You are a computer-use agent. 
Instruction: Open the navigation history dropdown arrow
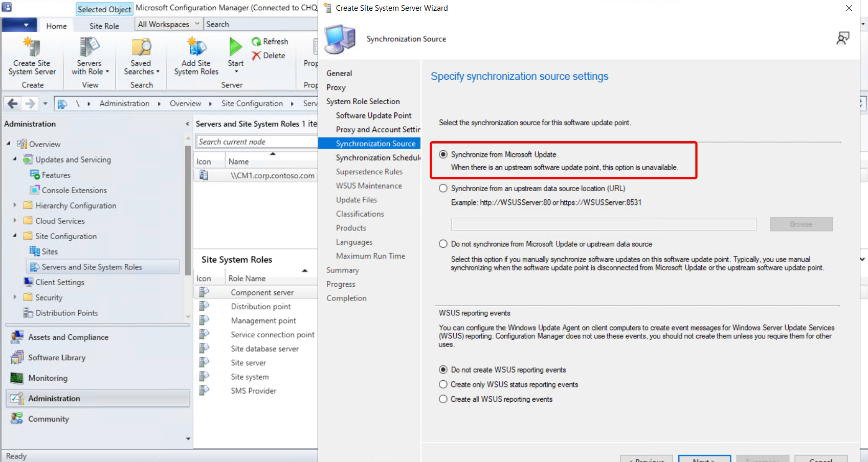pos(45,104)
